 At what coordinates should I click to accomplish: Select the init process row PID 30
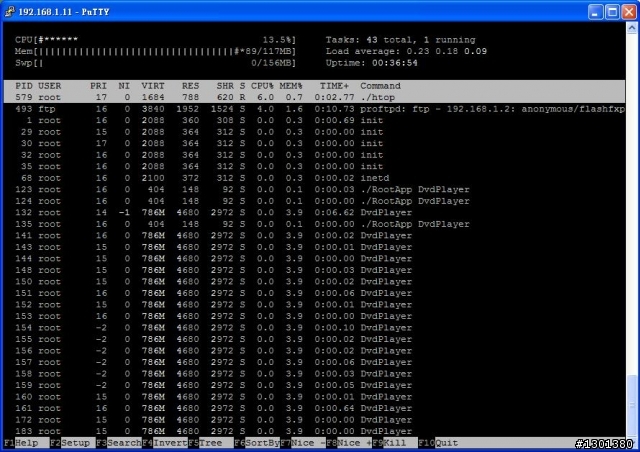(314, 143)
